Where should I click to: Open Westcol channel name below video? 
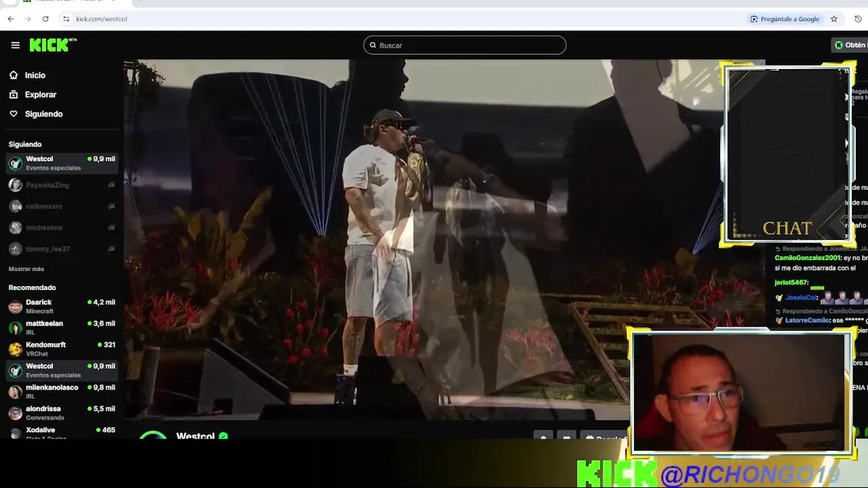click(x=195, y=436)
